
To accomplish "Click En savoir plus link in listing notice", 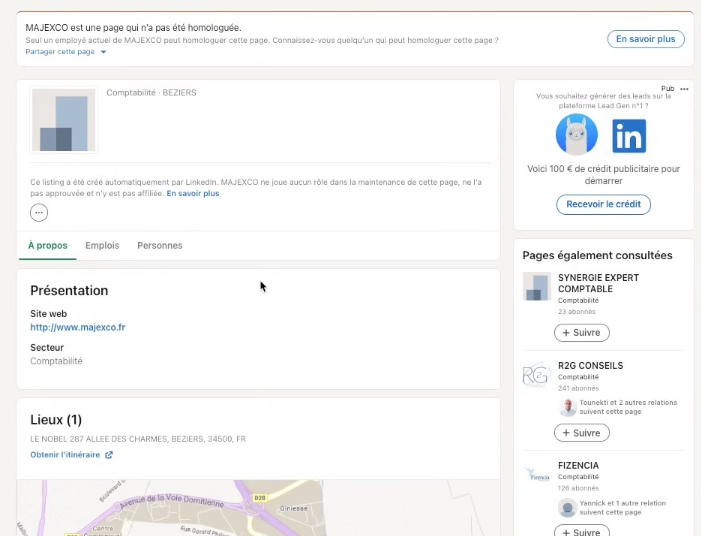I will pyautogui.click(x=193, y=194).
